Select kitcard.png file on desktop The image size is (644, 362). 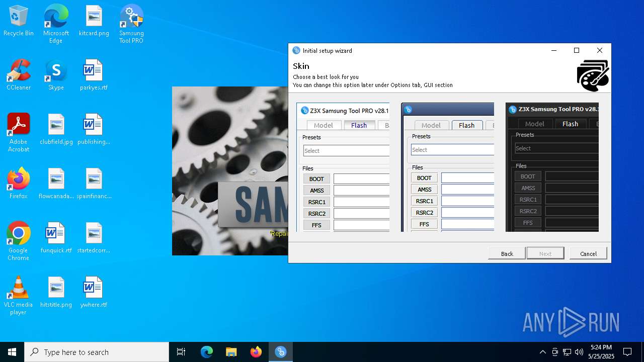click(94, 22)
